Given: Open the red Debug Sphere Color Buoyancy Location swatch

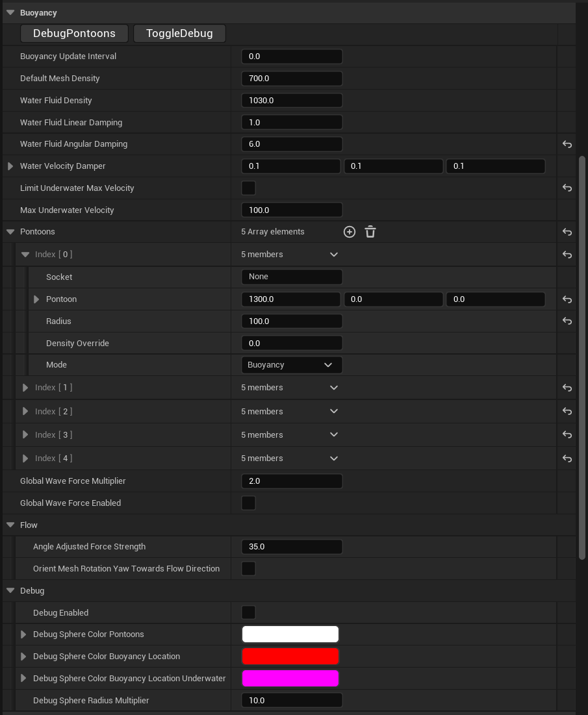Looking at the screenshot, I should coord(290,656).
